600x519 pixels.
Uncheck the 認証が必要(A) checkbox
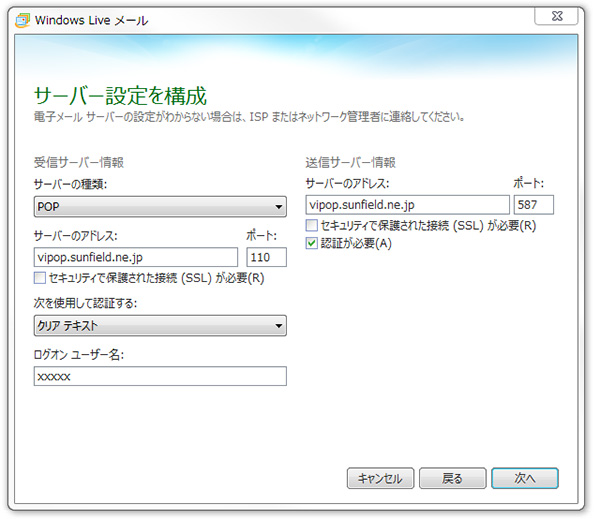pyautogui.click(x=311, y=243)
